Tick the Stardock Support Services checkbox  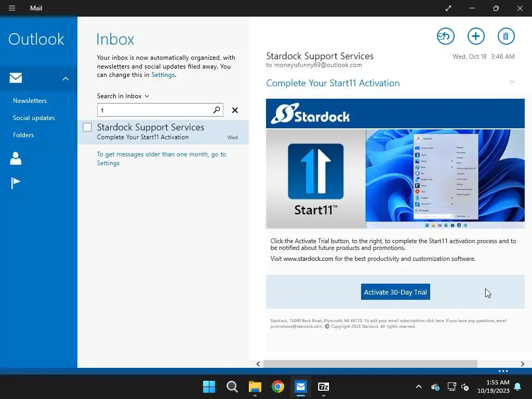[x=87, y=127]
